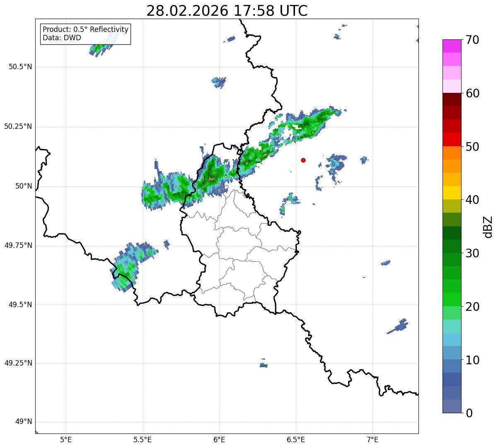Image resolution: width=498 pixels, height=448 pixels.
Task: Pick the orange colorbar swatch below 50
Action: [x=452, y=153]
